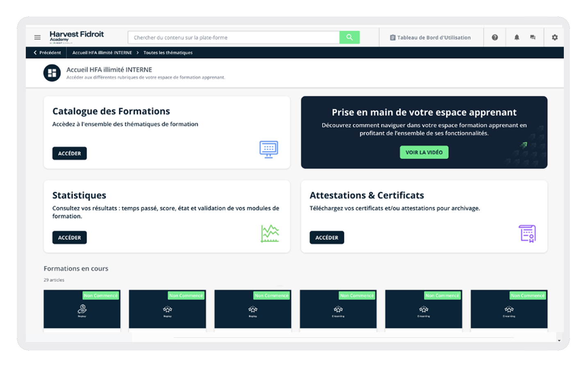Click ACCÉDER under Statistiques
Image resolution: width=588 pixels, height=367 pixels.
(x=70, y=238)
